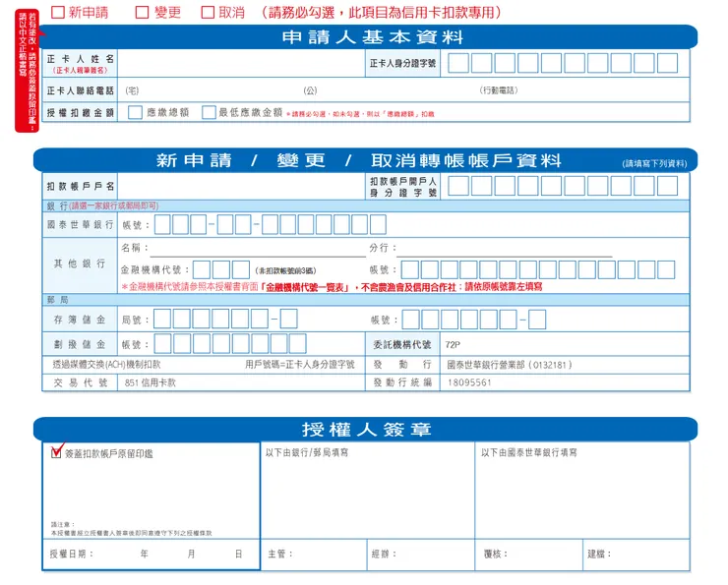Tick the 應繳總額 checkbox
Screen dimensions: 728x585
pos(135,112)
